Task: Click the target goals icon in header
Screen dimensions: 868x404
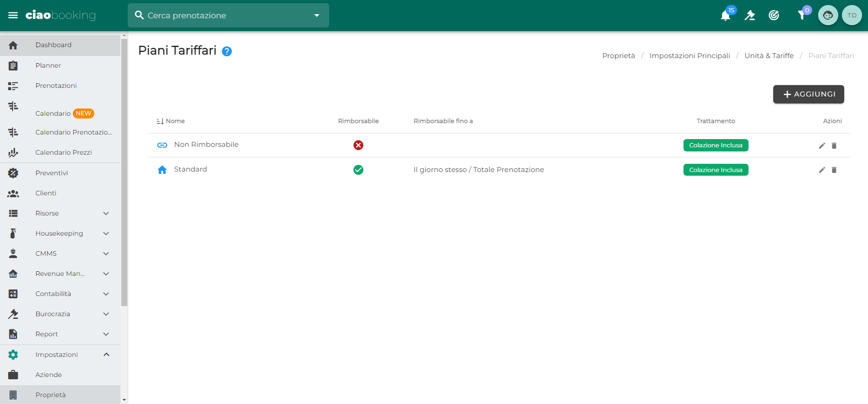Action: coord(774,16)
